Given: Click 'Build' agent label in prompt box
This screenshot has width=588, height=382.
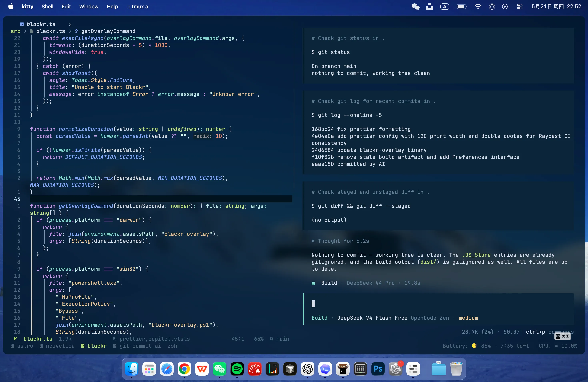Looking at the screenshot, I should click(x=319, y=318).
